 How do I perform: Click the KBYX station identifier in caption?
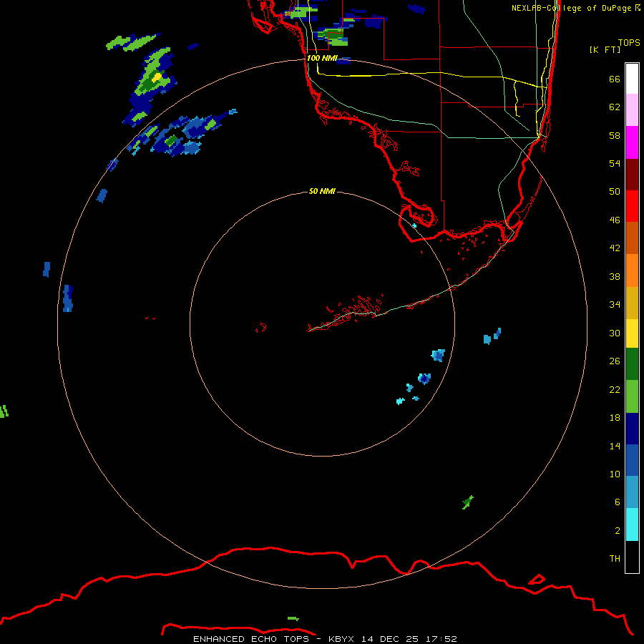(x=342, y=639)
